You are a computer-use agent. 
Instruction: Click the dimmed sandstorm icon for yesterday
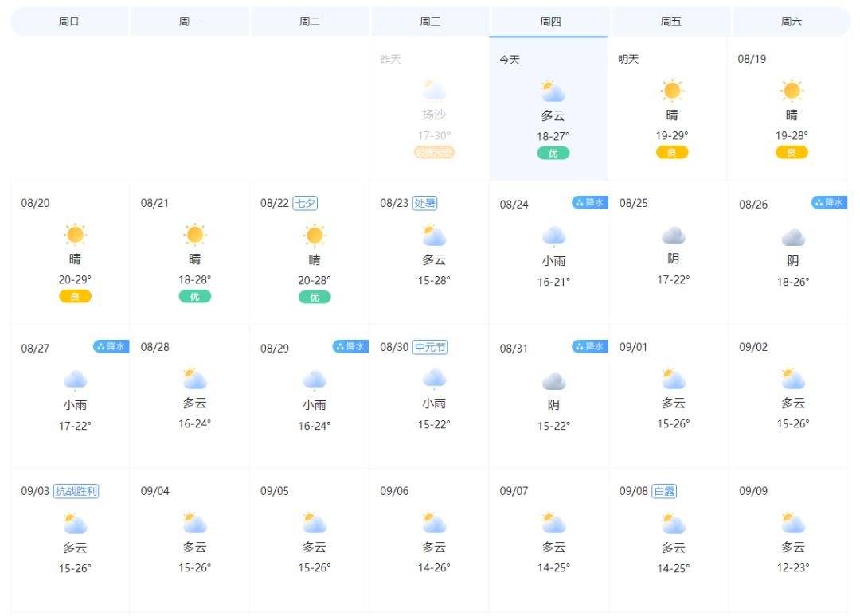pos(433,90)
